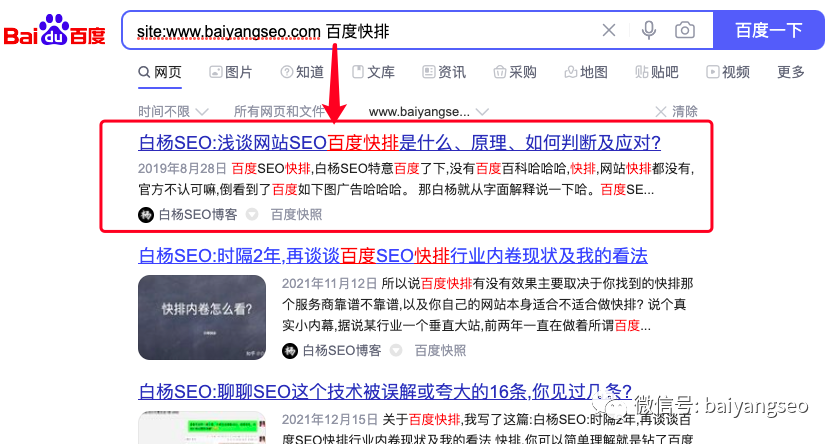Viewport: 835px width, 444px height.
Task: Click the verification shield icon in first result
Action: tap(252, 214)
